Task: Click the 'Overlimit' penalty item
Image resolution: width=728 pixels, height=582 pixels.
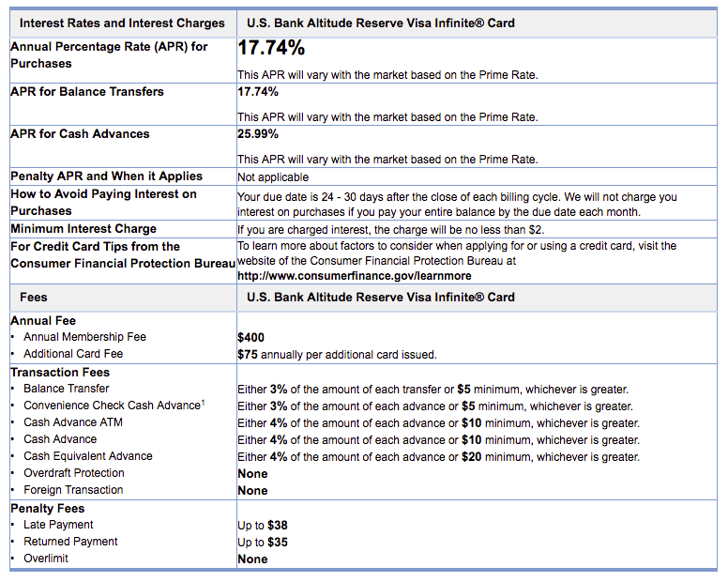Action: [46, 559]
